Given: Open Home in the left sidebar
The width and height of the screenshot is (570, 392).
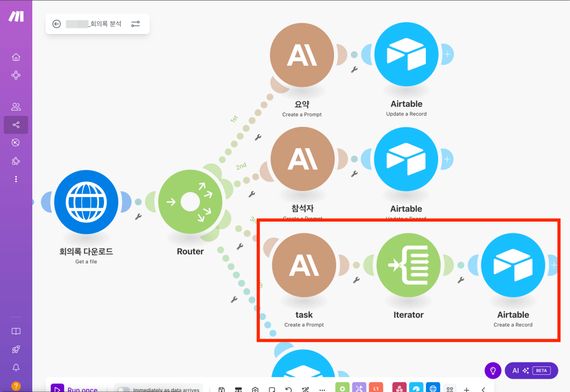Looking at the screenshot, I should pyautogui.click(x=16, y=57).
